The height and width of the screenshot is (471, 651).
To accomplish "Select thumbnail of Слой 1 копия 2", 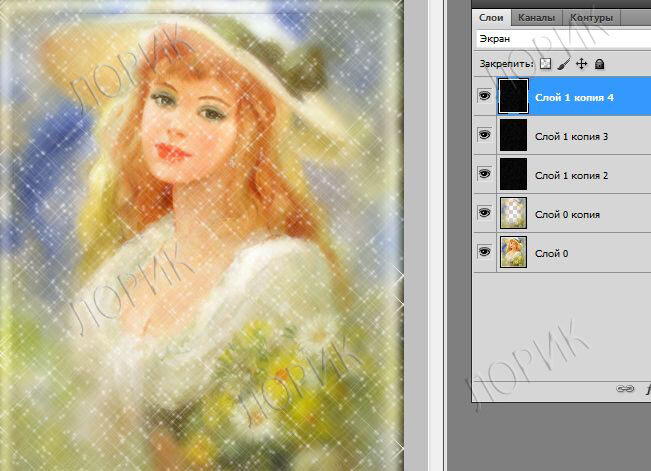I will pos(513,174).
